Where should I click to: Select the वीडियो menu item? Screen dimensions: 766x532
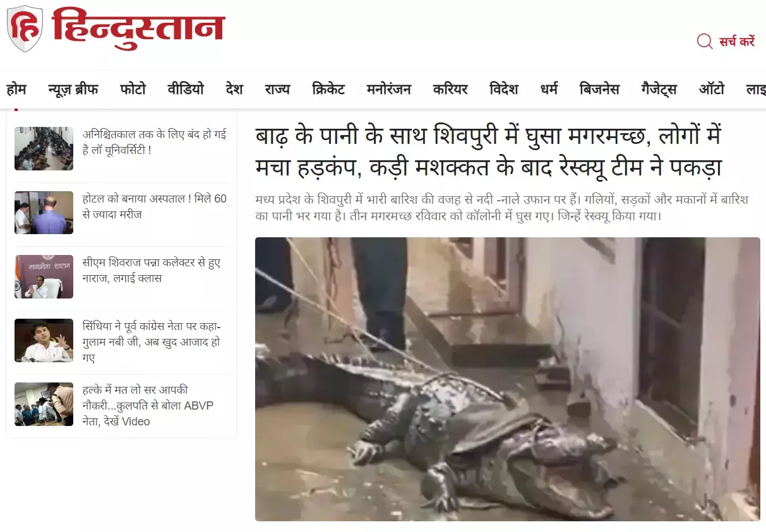pos(186,90)
